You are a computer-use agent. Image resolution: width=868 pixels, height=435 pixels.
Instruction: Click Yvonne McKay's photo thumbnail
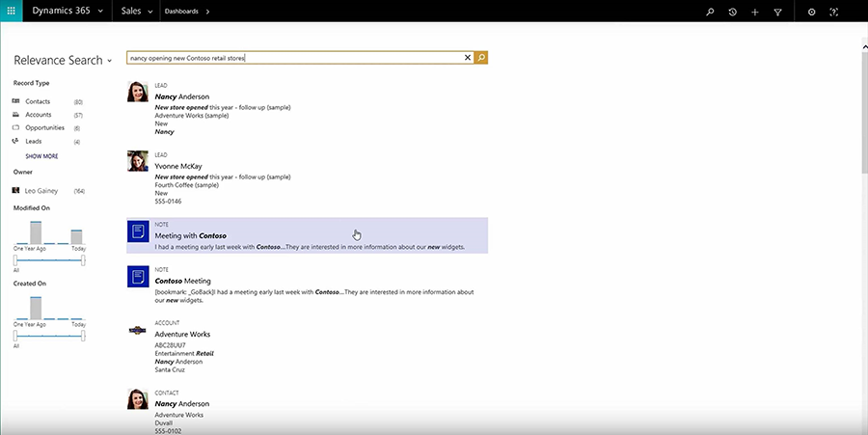(138, 161)
